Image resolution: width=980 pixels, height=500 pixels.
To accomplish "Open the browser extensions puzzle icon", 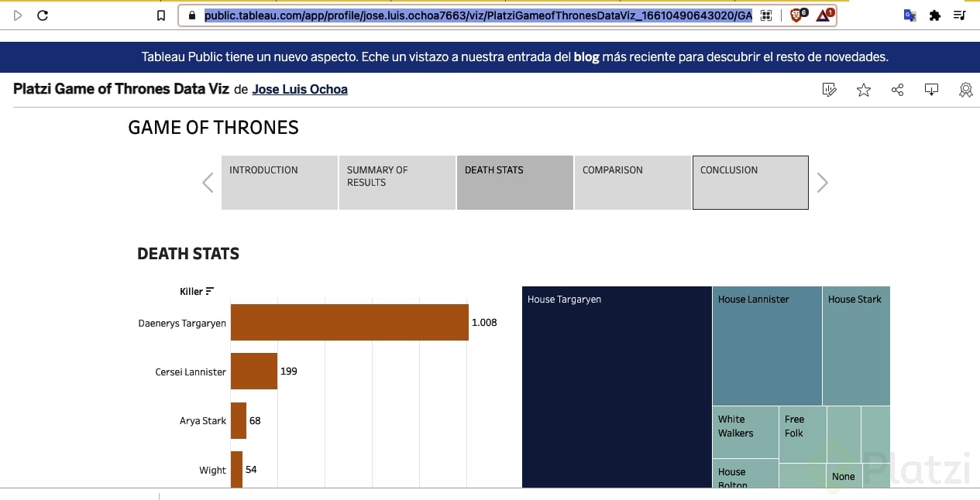I will 935,15.
